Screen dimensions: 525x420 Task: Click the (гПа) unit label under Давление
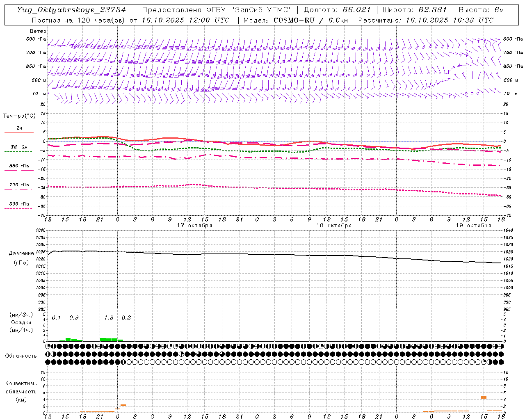(x=21, y=263)
